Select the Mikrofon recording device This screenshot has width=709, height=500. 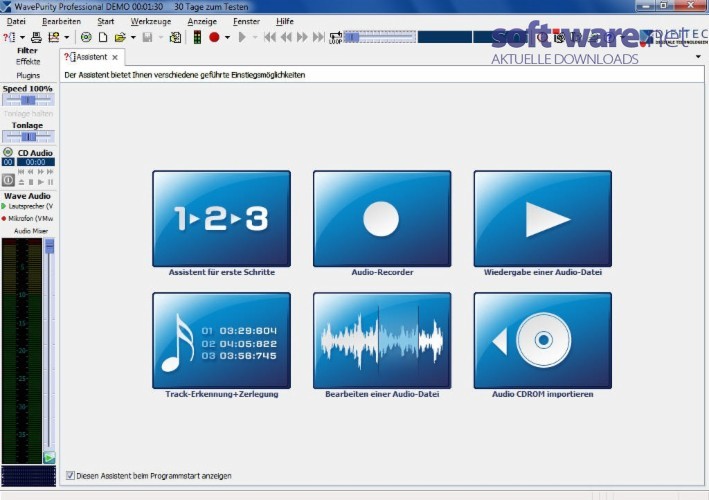28,218
